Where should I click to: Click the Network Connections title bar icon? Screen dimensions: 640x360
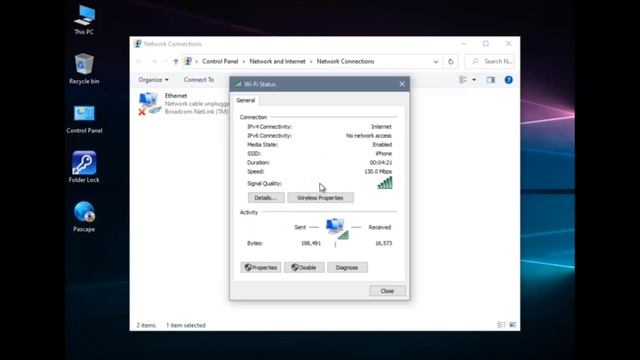pos(138,44)
